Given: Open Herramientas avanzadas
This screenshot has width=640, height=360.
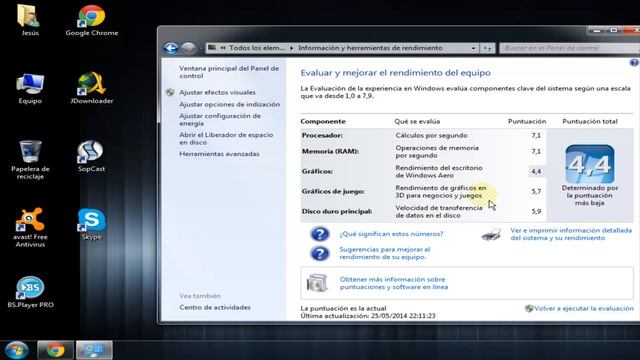Looking at the screenshot, I should pyautogui.click(x=219, y=154).
